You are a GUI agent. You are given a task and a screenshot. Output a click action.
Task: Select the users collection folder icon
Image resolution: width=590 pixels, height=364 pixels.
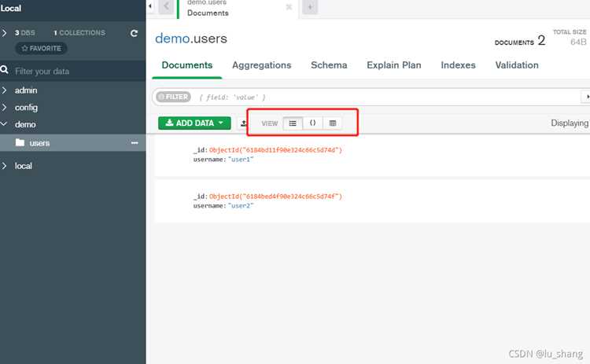pos(20,142)
